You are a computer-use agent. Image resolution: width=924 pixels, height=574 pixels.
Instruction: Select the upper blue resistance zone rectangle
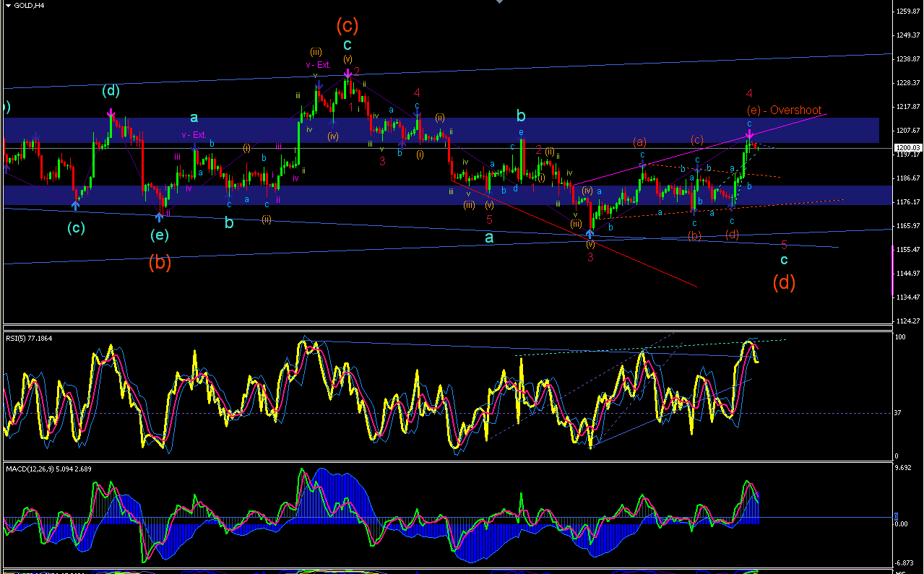click(441, 130)
